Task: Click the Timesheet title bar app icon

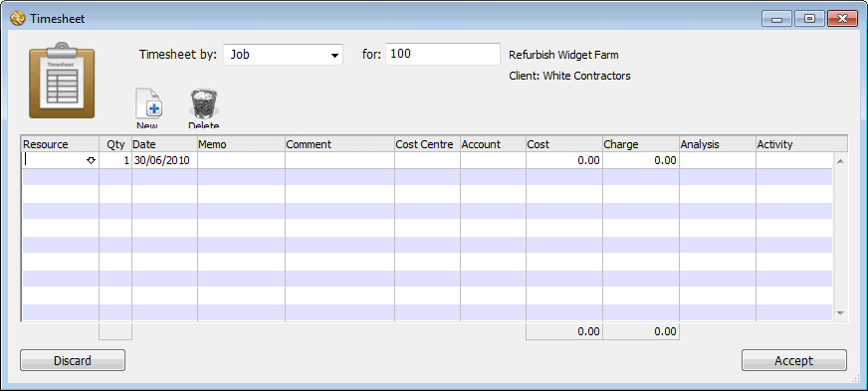Action: (18, 19)
